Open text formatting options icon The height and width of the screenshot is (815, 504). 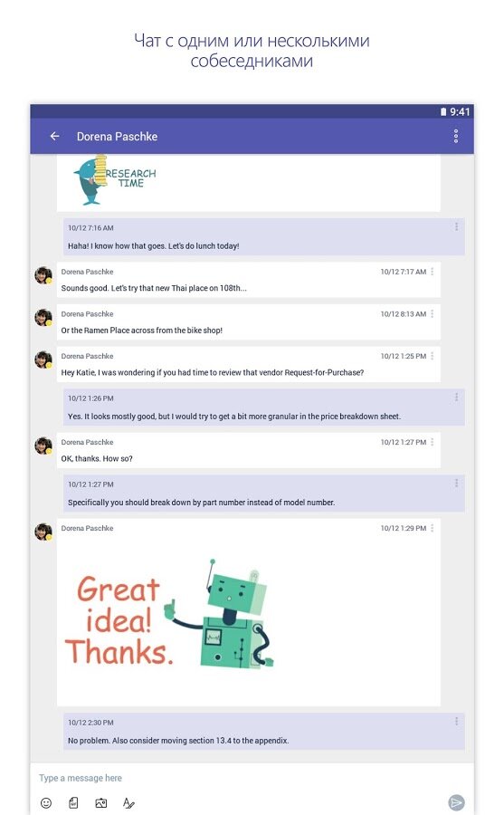coord(128,802)
